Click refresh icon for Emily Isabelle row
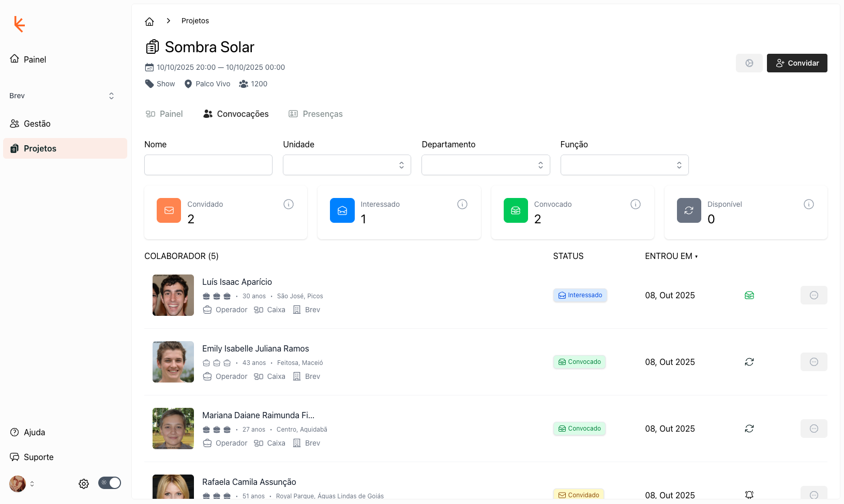The width and height of the screenshot is (844, 504). click(749, 362)
